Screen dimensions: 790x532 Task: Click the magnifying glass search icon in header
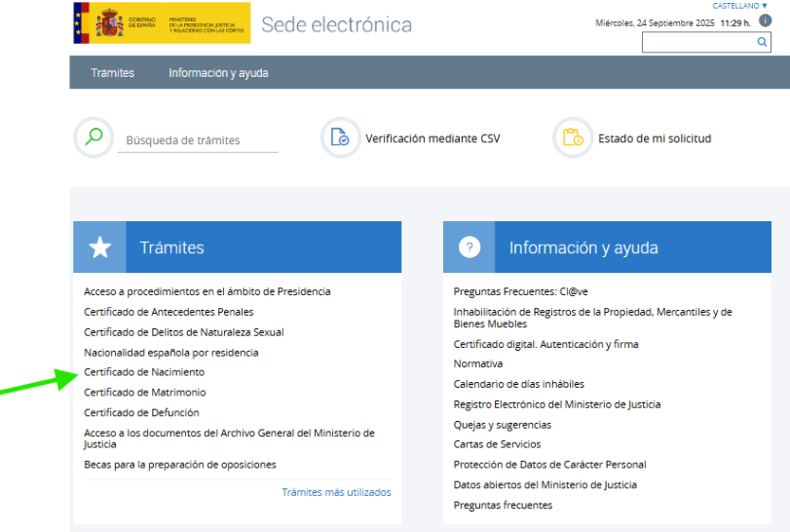[x=762, y=43]
